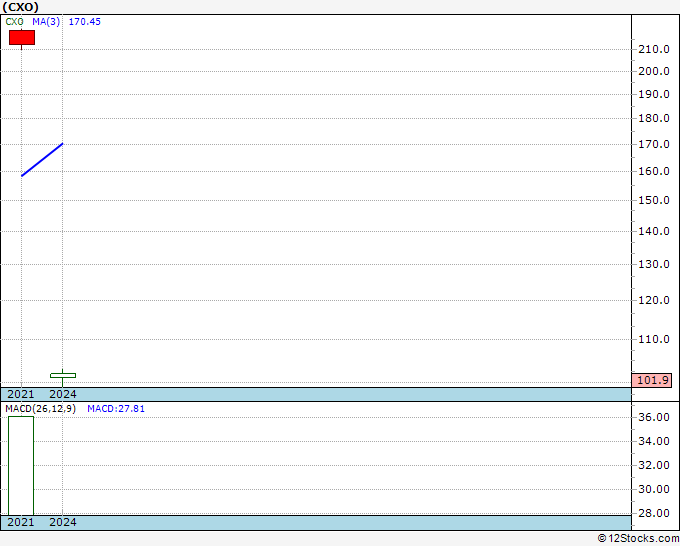680x546 pixels.
Task: Click the blue moving average line
Action: [x=42, y=160]
